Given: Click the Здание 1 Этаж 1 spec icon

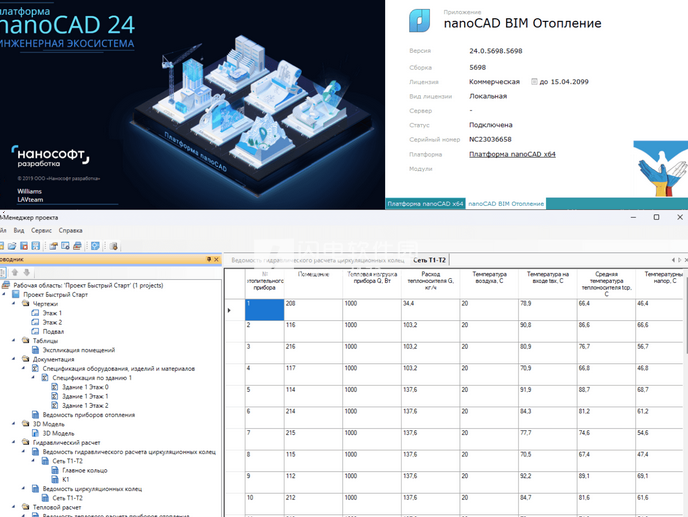Looking at the screenshot, I should (x=54, y=396).
